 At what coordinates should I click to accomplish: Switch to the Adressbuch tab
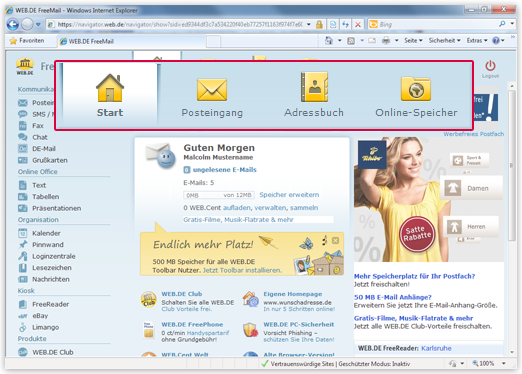(314, 95)
